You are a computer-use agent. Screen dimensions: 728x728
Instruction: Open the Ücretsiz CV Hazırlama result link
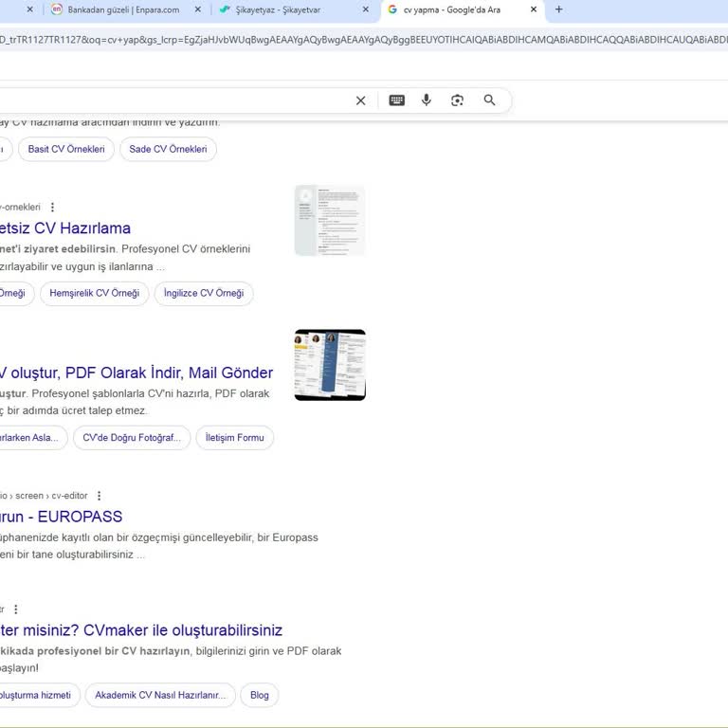coord(65,227)
